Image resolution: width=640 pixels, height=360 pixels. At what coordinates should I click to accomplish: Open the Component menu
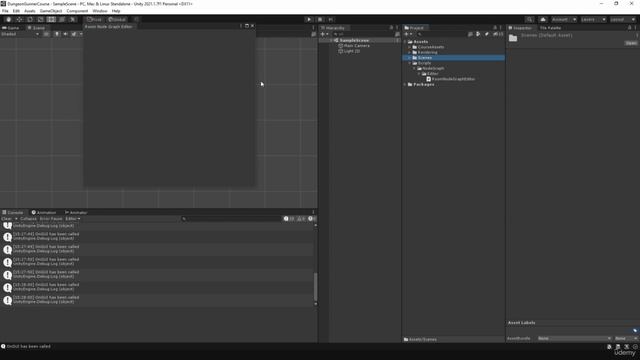click(77, 11)
